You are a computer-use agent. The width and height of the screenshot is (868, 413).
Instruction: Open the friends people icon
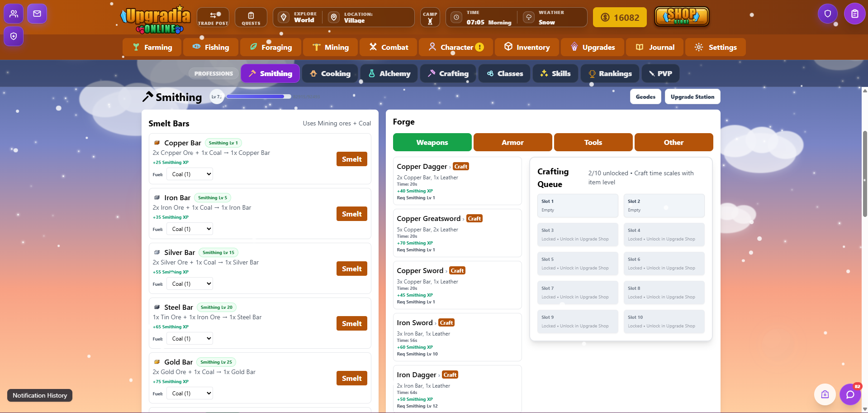point(14,14)
